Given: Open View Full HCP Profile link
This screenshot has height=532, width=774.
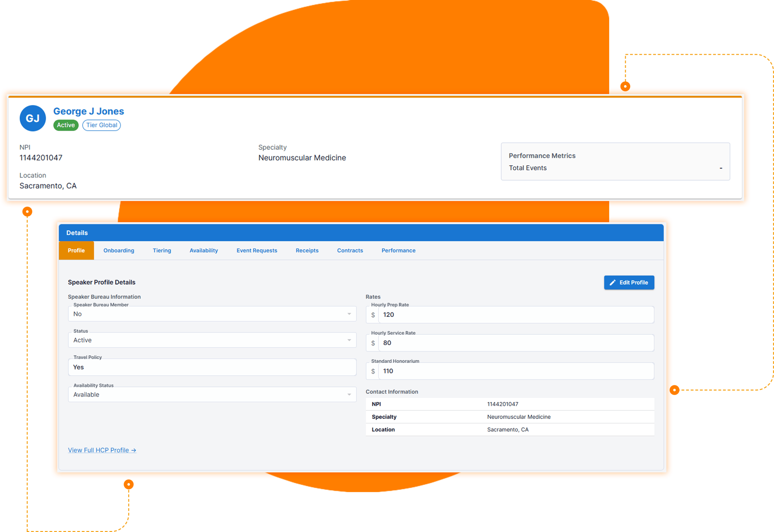Looking at the screenshot, I should coord(102,450).
